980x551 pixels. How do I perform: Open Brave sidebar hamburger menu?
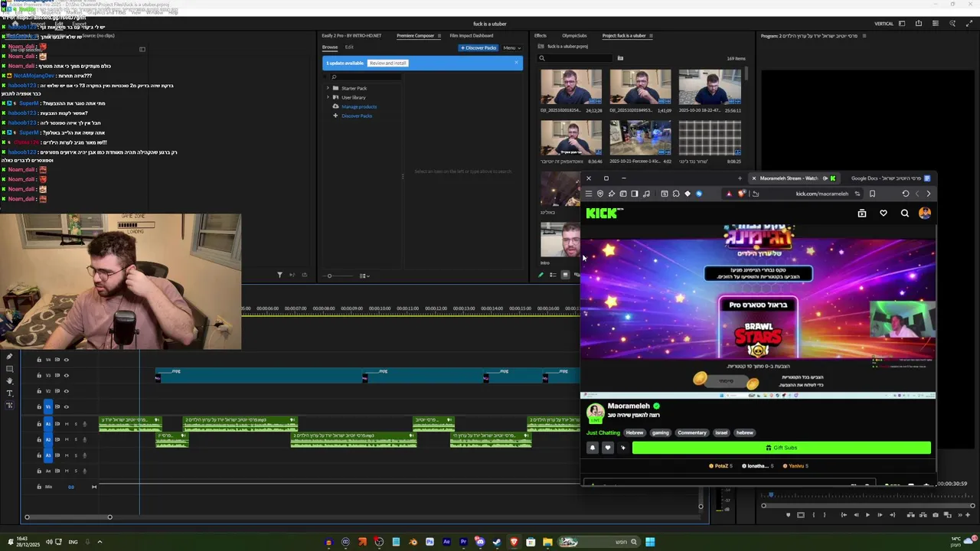pyautogui.click(x=589, y=194)
